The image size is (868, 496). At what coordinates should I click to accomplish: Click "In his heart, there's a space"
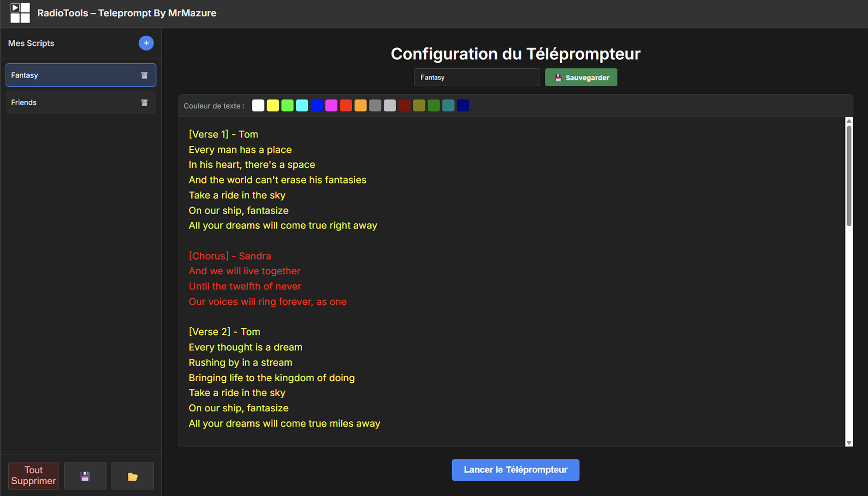[x=252, y=165]
